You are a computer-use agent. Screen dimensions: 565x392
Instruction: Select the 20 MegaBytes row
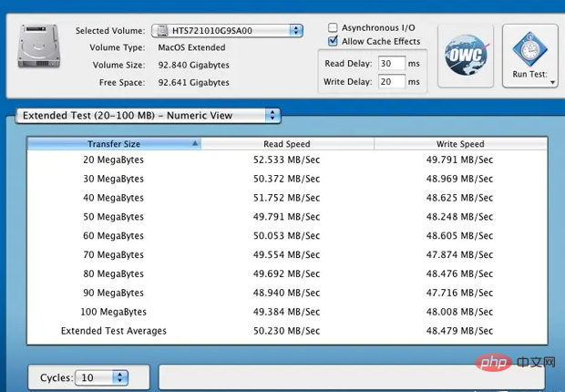(x=287, y=160)
